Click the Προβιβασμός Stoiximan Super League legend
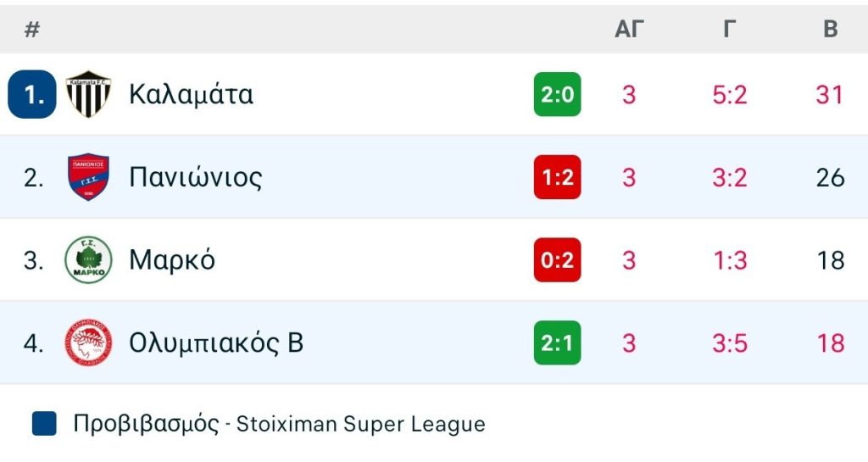The width and height of the screenshot is (868, 462). (280, 424)
